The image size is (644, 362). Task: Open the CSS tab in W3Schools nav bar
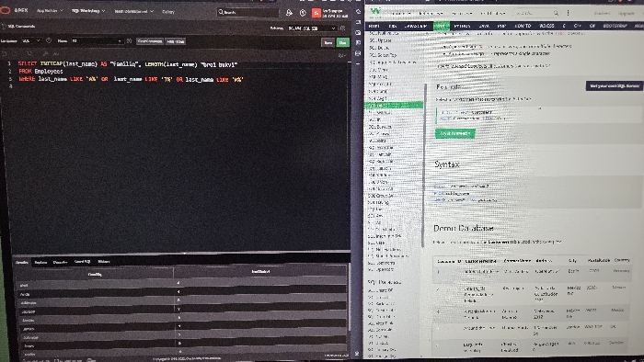point(392,26)
